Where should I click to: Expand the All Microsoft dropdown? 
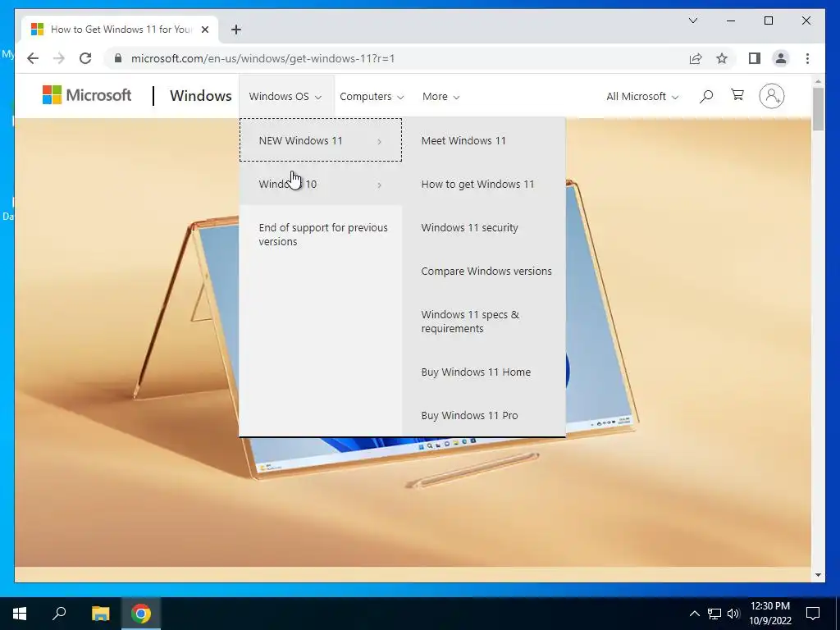pyautogui.click(x=642, y=97)
